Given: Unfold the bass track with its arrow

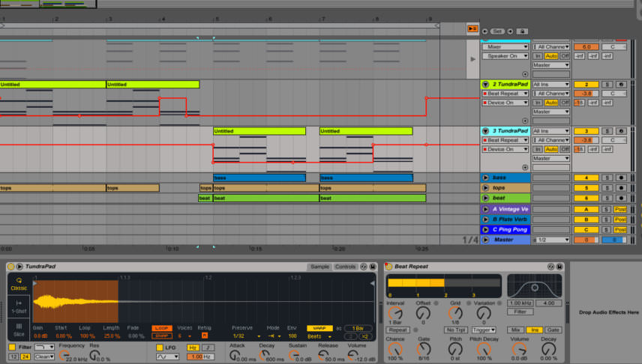Looking at the screenshot, I should (485, 178).
